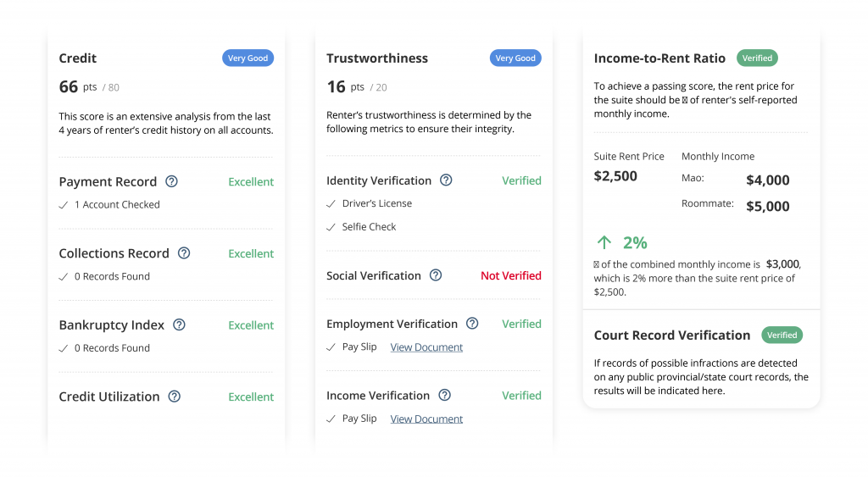Screen dimensions: 868x477
Task: Click the $2,500 Suite Rent Price value
Action: pyautogui.click(x=615, y=176)
